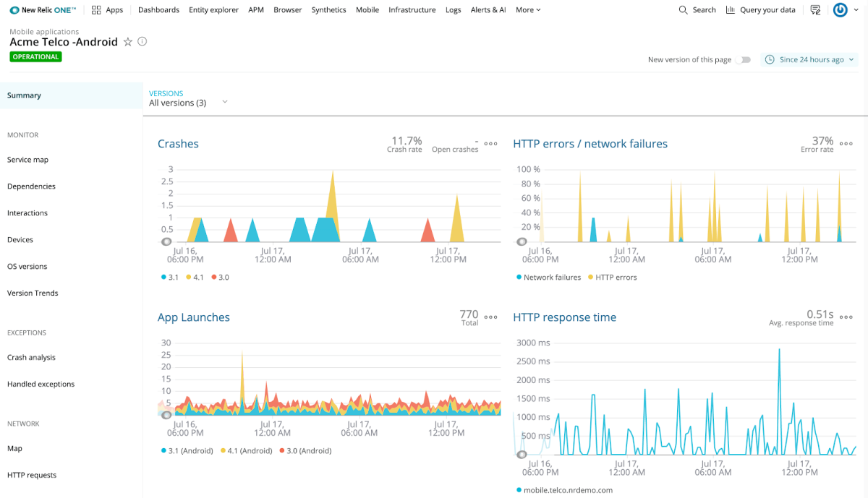868x498 pixels.
Task: Open HTTP requests in sidebar
Action: point(32,476)
